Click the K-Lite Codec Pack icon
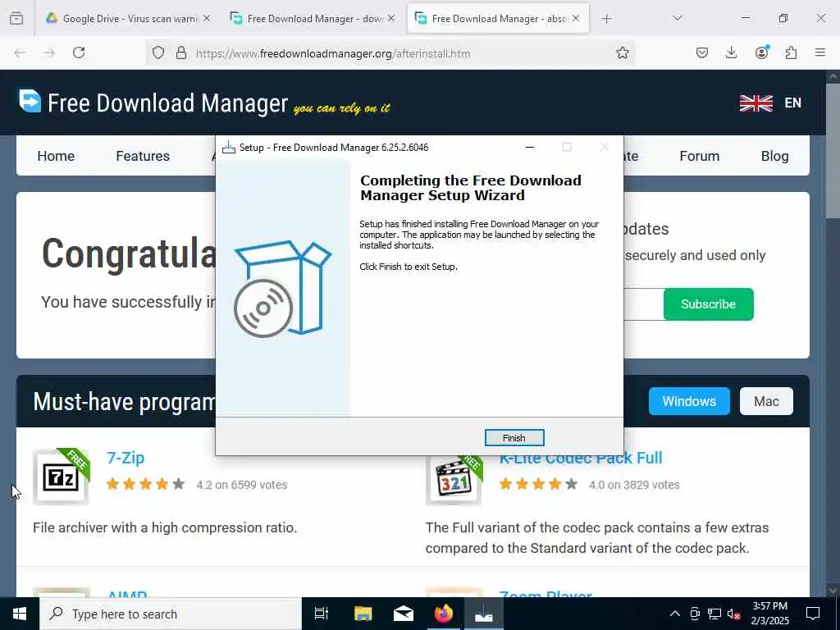 454,481
